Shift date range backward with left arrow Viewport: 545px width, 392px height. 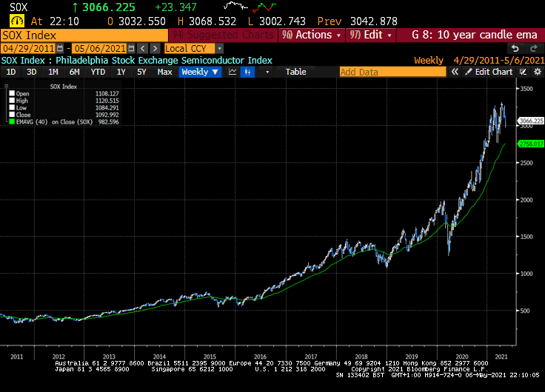click(x=142, y=48)
